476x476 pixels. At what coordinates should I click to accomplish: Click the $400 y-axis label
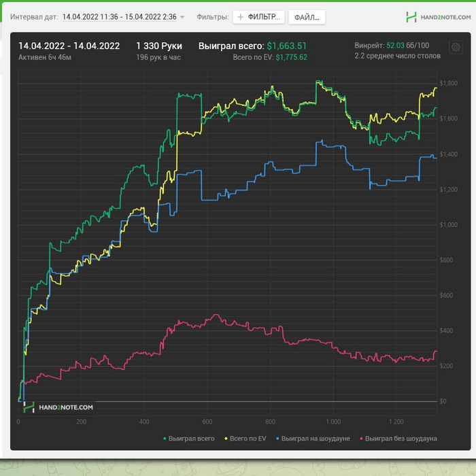coord(446,330)
